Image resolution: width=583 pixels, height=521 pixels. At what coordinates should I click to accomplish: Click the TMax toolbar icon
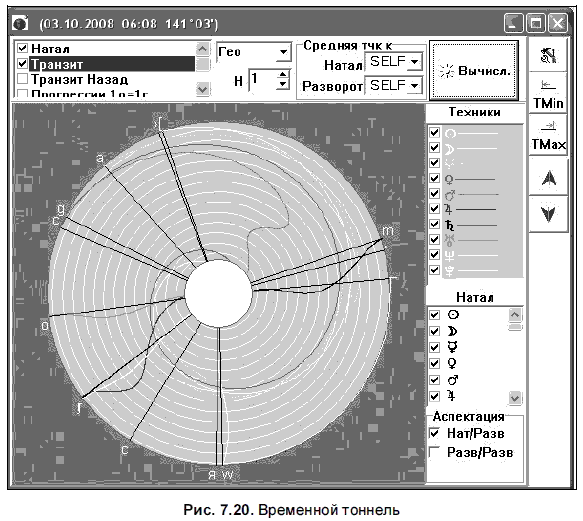coord(548,134)
